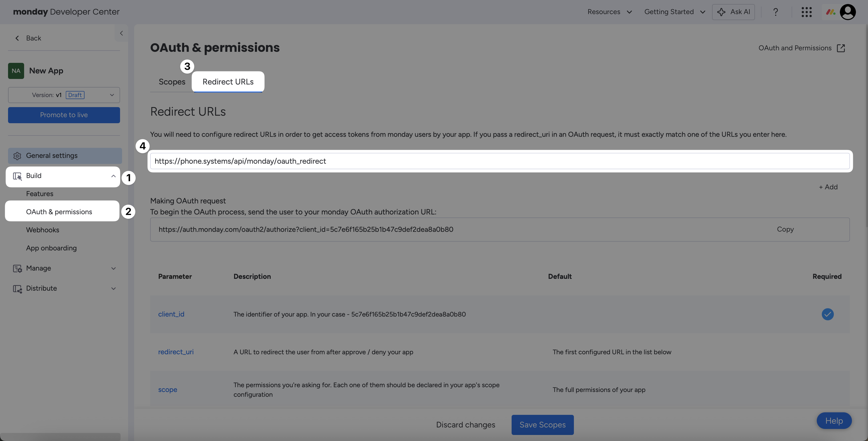This screenshot has height=441, width=868.
Task: Click the Parameter column header
Action: (175, 277)
